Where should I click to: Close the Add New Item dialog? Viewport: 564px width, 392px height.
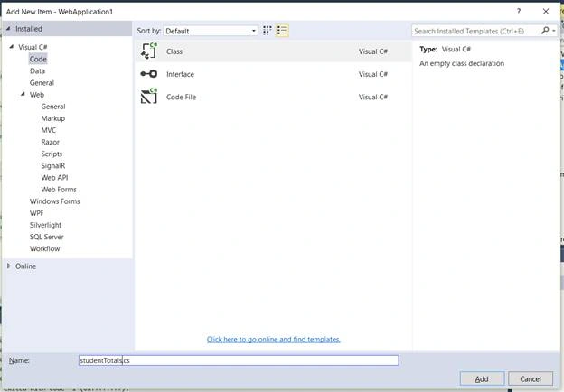tap(546, 12)
